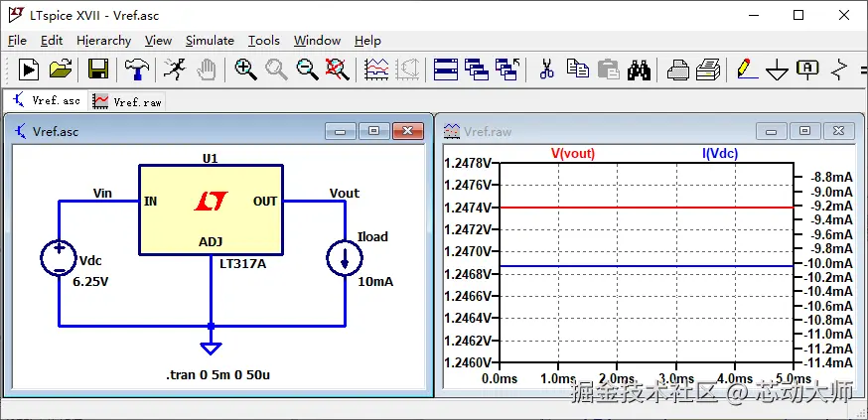
Task: Click the red V(vout) waveform trace
Action: 647,208
